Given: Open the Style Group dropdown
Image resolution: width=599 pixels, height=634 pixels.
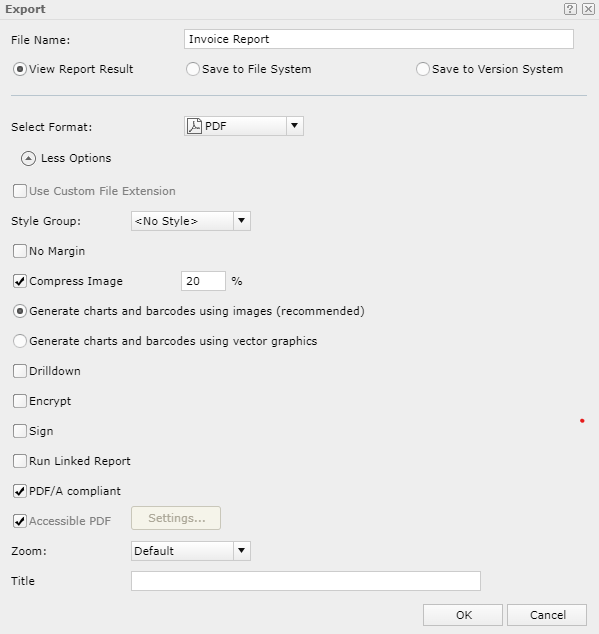Looking at the screenshot, I should (191, 221).
